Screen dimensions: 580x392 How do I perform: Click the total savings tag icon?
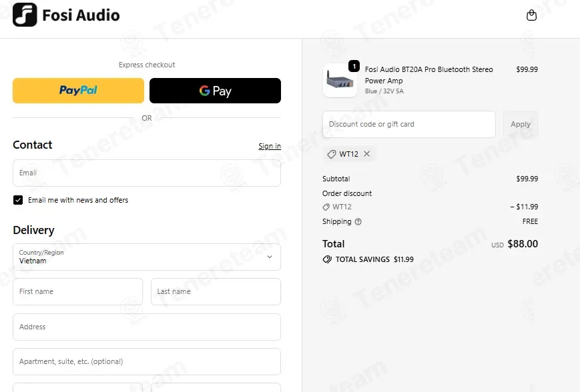pos(327,259)
